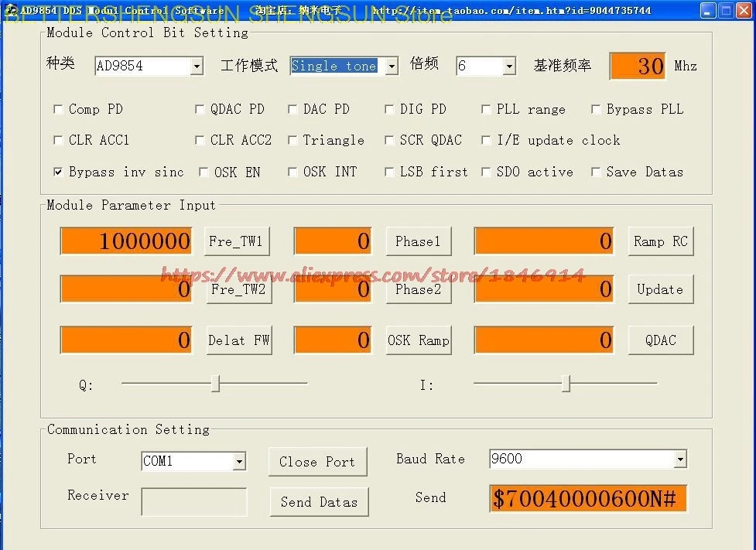
Task: Open the AD9854 device type dropdown
Action: (x=197, y=66)
